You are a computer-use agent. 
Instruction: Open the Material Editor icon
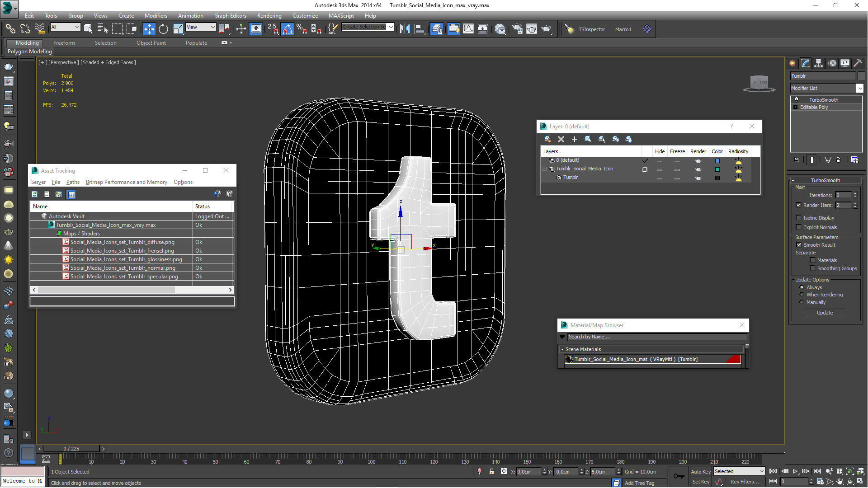click(x=500, y=29)
